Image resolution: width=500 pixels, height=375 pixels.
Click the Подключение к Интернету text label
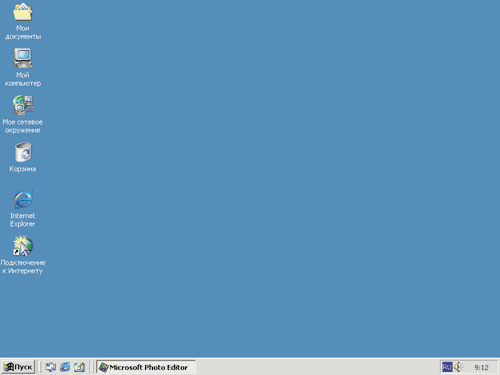coord(23,267)
